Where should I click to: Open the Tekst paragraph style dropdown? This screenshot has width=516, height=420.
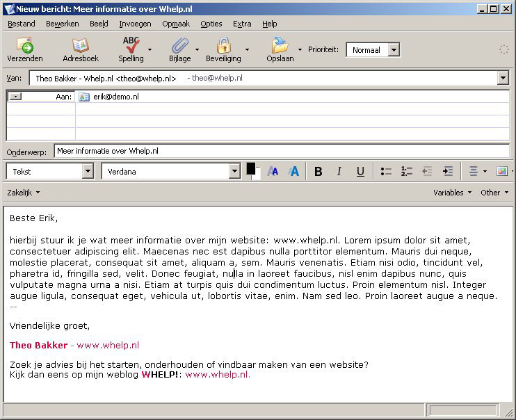(x=88, y=171)
